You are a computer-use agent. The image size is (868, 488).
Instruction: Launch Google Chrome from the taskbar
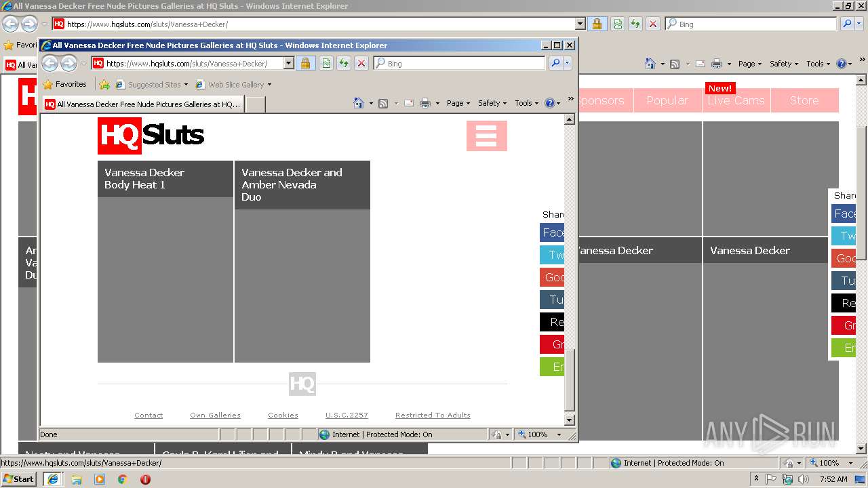tap(122, 479)
